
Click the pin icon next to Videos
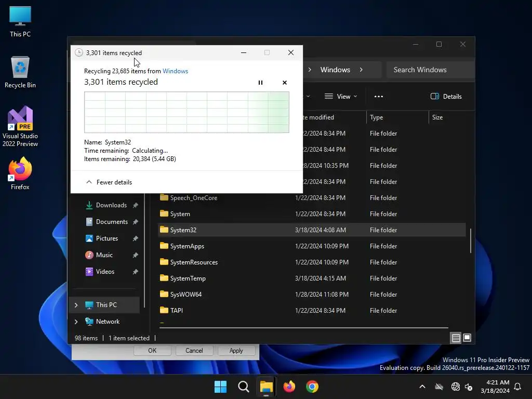[136, 272]
